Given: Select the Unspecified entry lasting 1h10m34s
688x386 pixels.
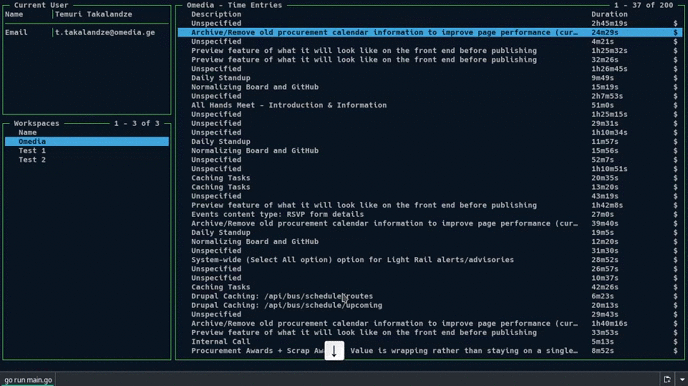Looking at the screenshot, I should [x=430, y=132].
